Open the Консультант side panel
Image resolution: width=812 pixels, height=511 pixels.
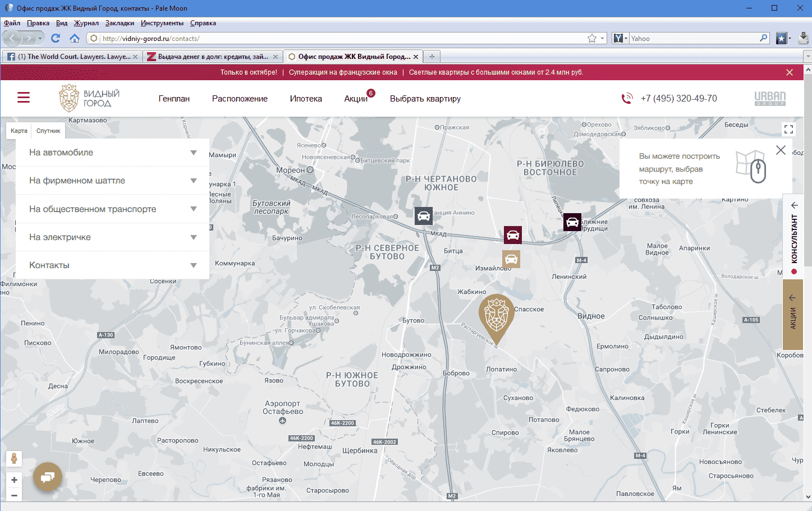(794, 237)
